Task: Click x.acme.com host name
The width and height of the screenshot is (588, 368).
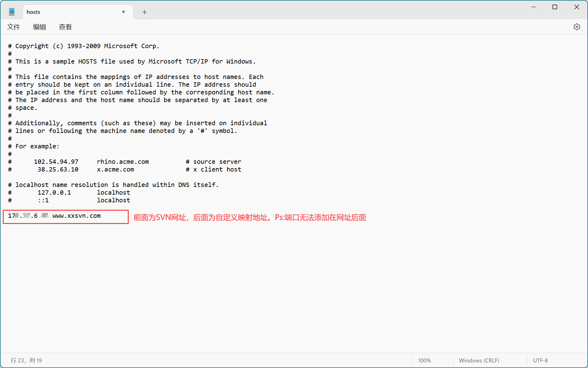Action: pos(115,169)
